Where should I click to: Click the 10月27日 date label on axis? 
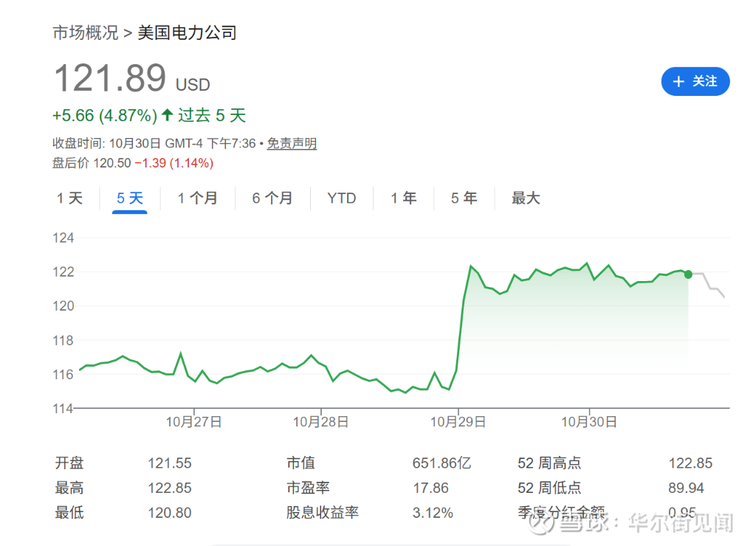click(x=194, y=422)
